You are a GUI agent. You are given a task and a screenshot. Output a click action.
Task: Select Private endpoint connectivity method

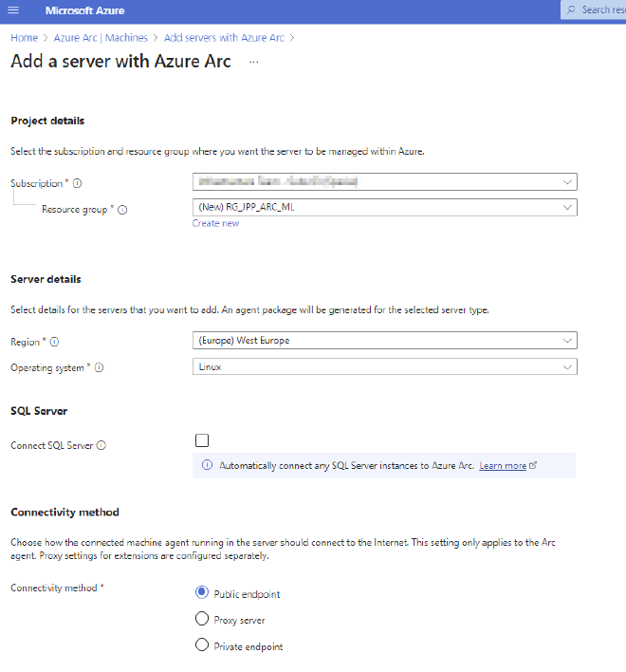click(x=202, y=644)
